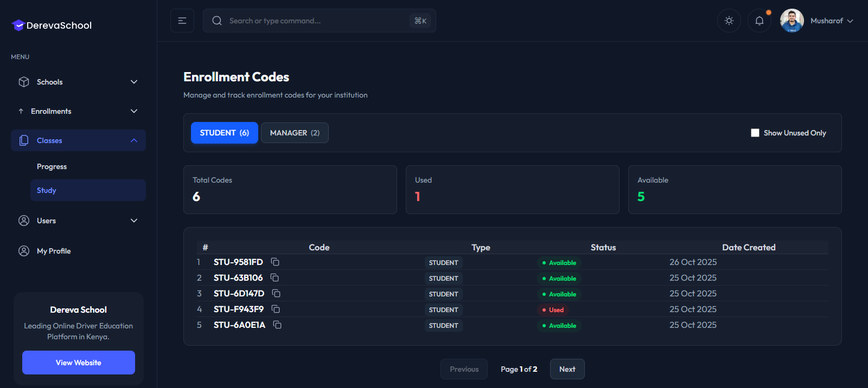
Task: Click the red Used status badge
Action: tap(553, 310)
